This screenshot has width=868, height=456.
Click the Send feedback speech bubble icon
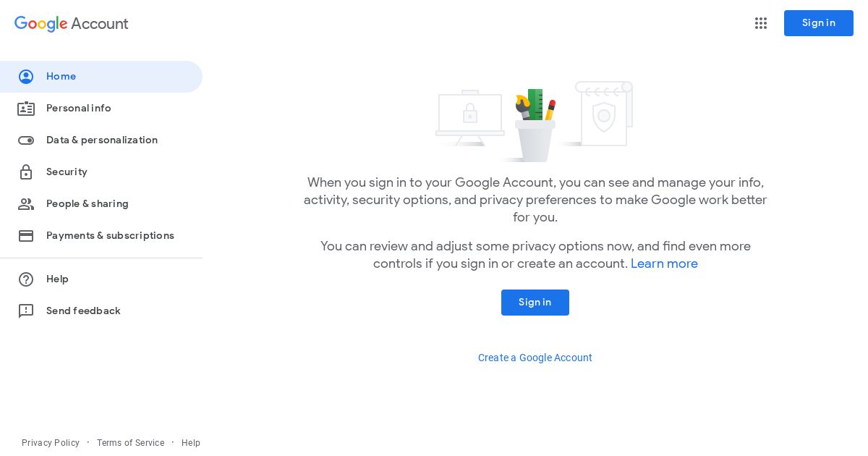pos(26,311)
